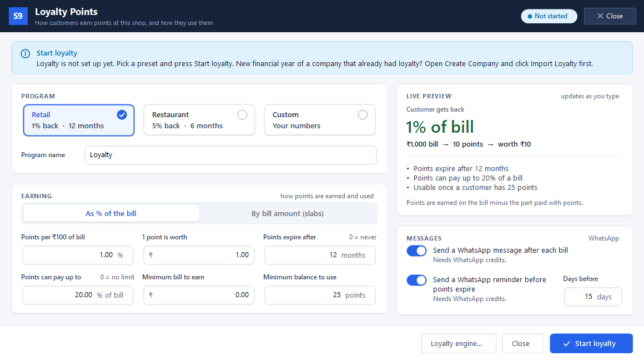Click 'Usable once a customer has 25 points'
Image resolution: width=644 pixels, height=361 pixels.
point(475,188)
